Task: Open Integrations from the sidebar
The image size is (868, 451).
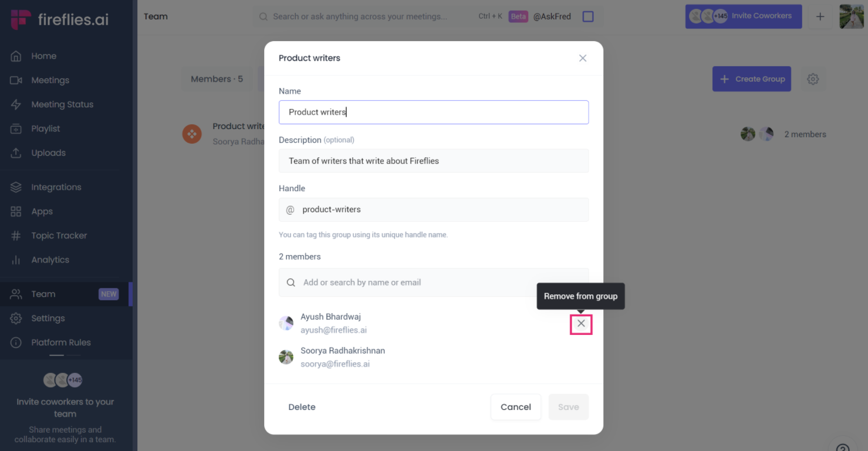Action: (56, 186)
